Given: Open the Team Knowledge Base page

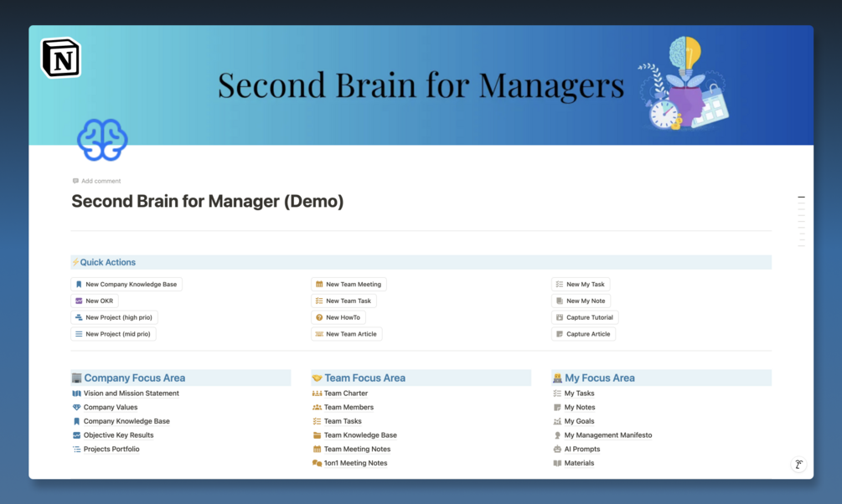Looking at the screenshot, I should coord(360,435).
